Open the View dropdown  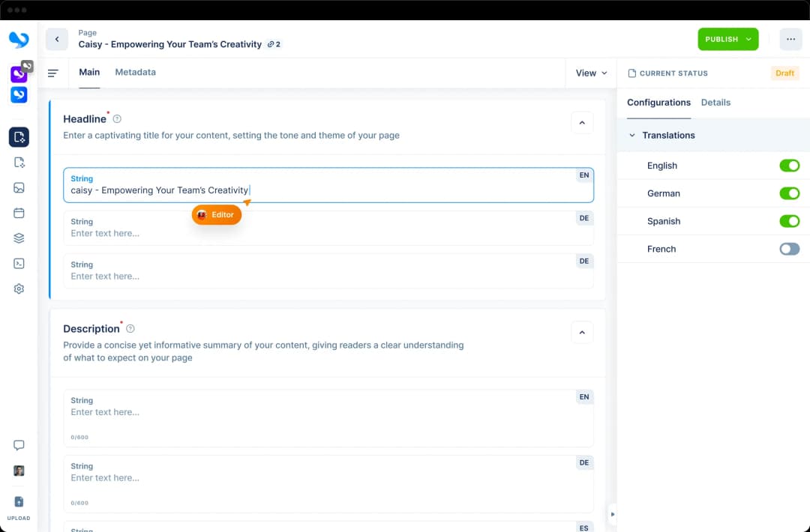pos(592,73)
